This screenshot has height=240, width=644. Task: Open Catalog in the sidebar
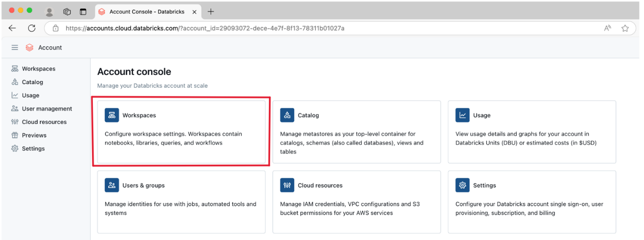coord(32,82)
